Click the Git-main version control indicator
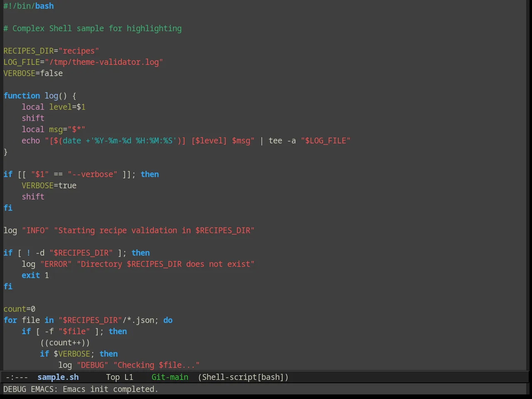 pos(170,377)
